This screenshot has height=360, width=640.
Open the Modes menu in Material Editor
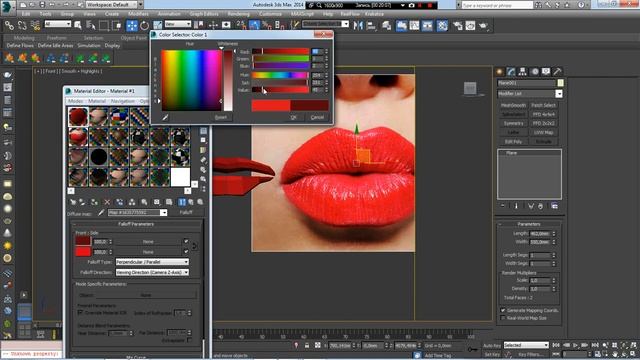pyautogui.click(x=76, y=101)
